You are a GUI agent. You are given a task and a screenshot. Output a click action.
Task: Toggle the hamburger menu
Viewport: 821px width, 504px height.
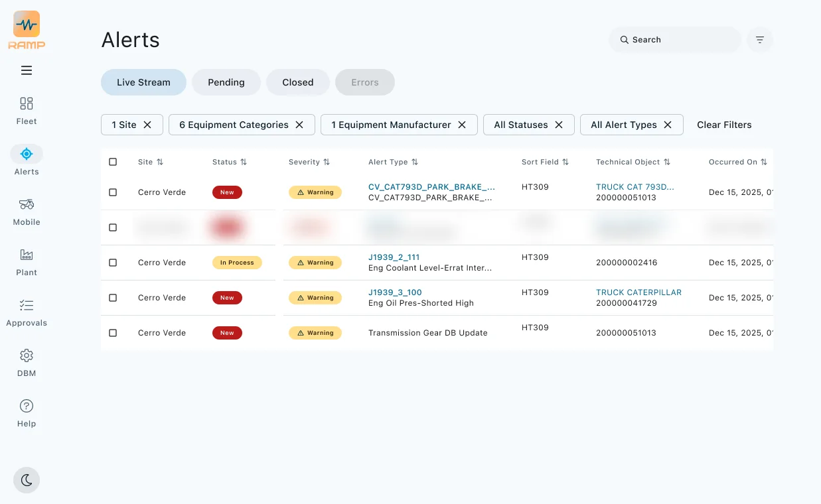coord(27,70)
